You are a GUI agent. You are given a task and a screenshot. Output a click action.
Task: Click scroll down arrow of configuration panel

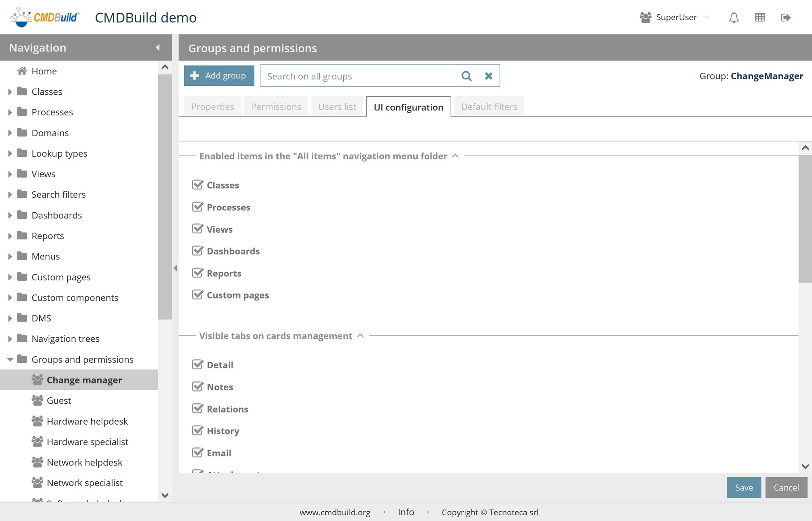click(805, 466)
